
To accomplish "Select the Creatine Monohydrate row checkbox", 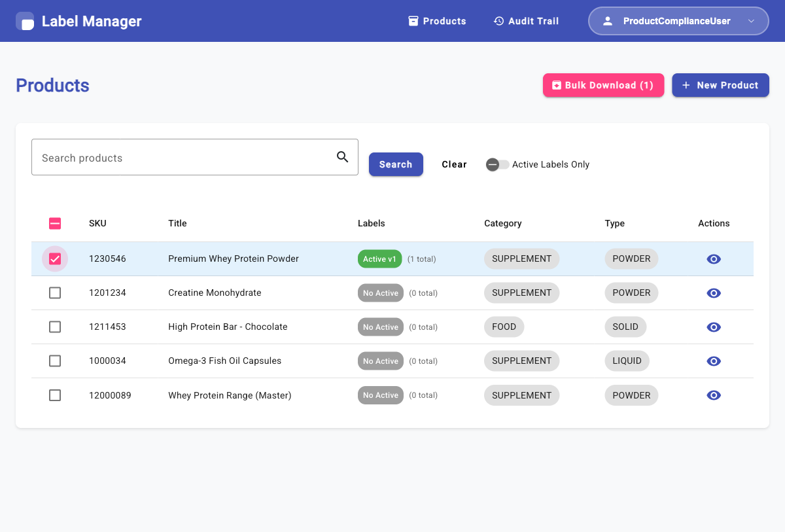I will point(55,293).
